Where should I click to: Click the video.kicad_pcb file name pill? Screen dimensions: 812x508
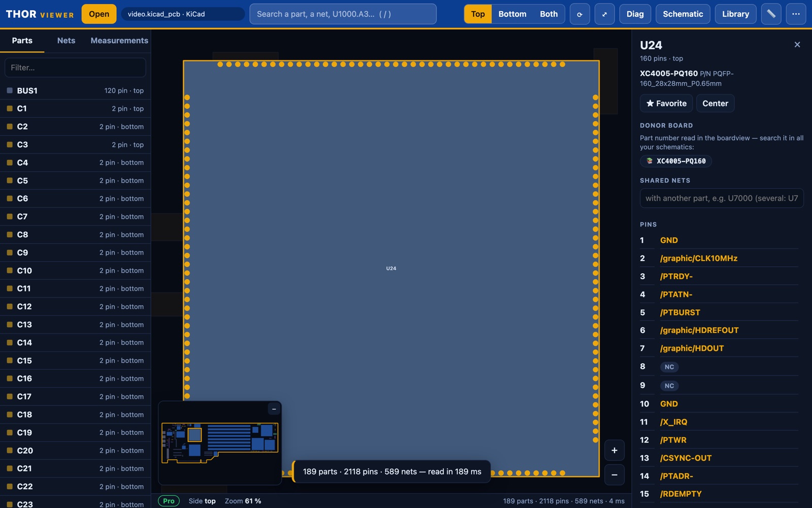coord(183,14)
